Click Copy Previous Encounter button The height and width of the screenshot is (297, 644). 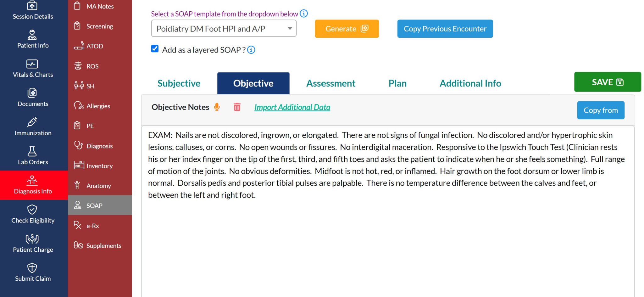tap(445, 29)
